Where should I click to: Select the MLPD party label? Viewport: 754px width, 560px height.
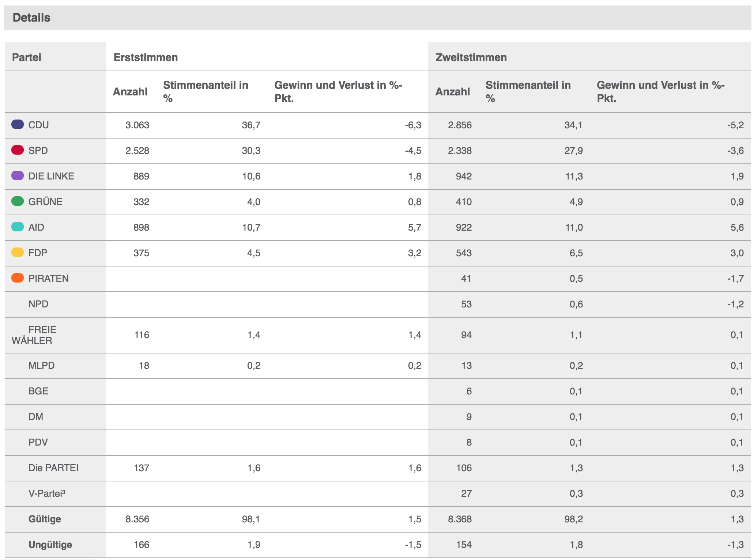pos(42,366)
